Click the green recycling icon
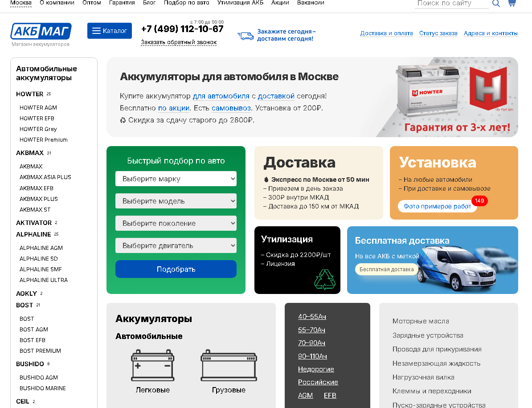 coord(325,279)
